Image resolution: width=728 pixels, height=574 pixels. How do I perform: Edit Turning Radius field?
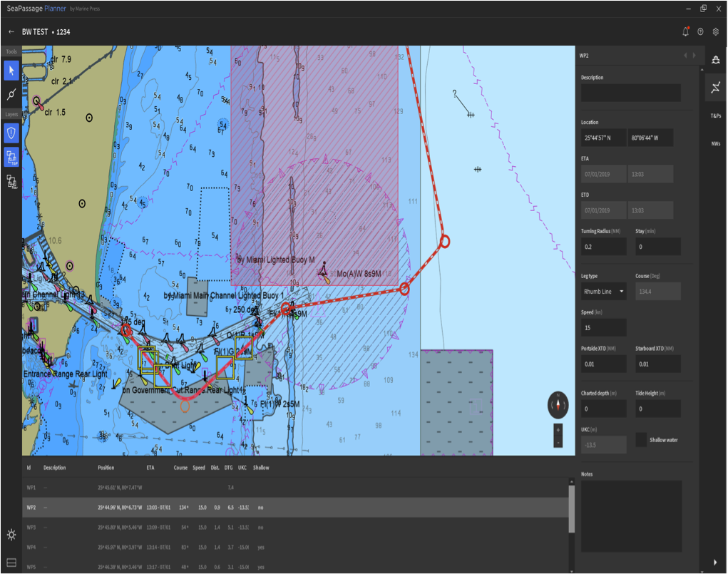click(x=603, y=247)
